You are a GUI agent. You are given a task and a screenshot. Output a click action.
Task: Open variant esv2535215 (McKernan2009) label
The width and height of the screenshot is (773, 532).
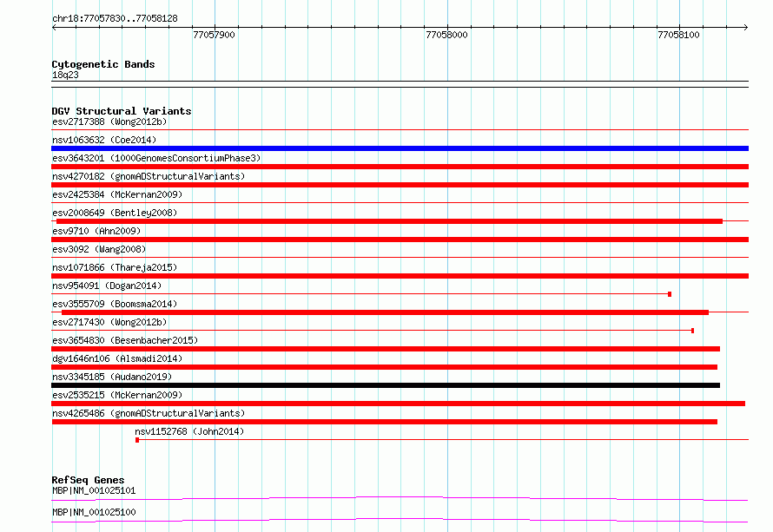coord(117,395)
